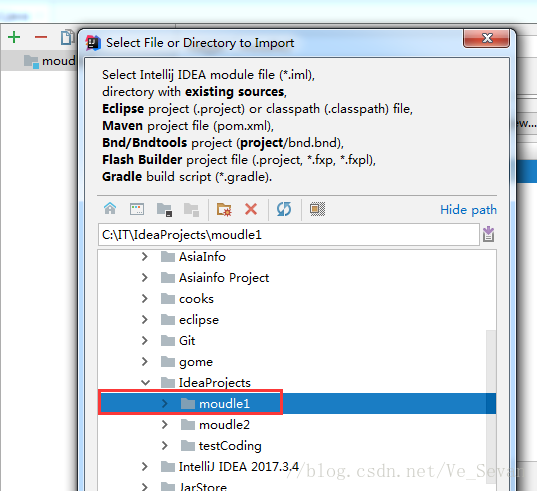This screenshot has width=537, height=491.
Task: Close the Select File or Directory dialog
Action: click(487, 38)
